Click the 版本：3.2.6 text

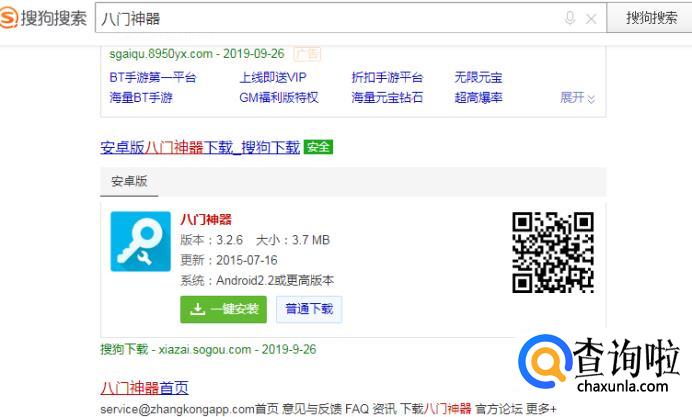tap(211, 240)
